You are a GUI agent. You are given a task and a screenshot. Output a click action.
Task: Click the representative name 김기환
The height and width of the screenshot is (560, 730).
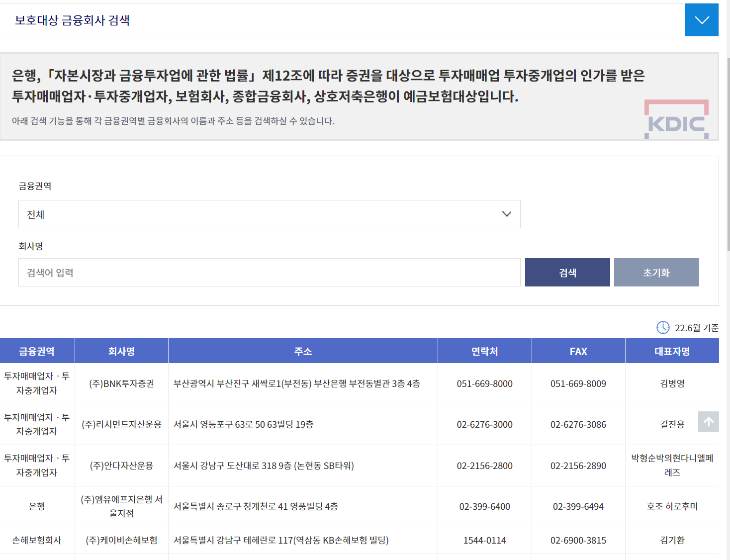672,540
